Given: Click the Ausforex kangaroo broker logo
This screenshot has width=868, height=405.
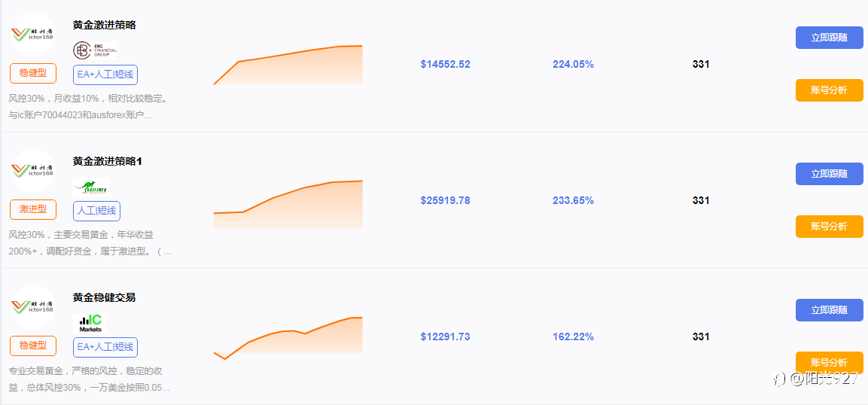Looking at the screenshot, I should pyautogui.click(x=91, y=187).
